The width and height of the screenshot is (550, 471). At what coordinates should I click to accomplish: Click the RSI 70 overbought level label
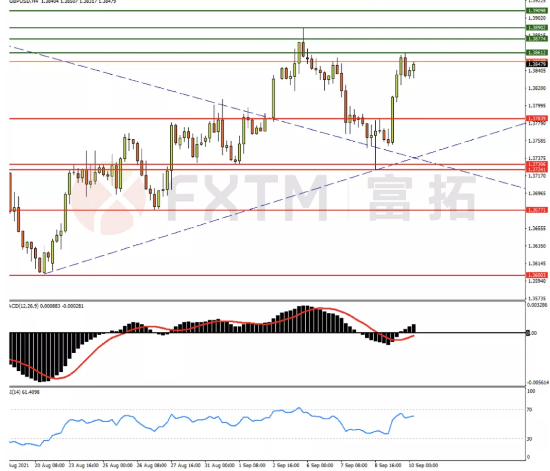click(529, 410)
